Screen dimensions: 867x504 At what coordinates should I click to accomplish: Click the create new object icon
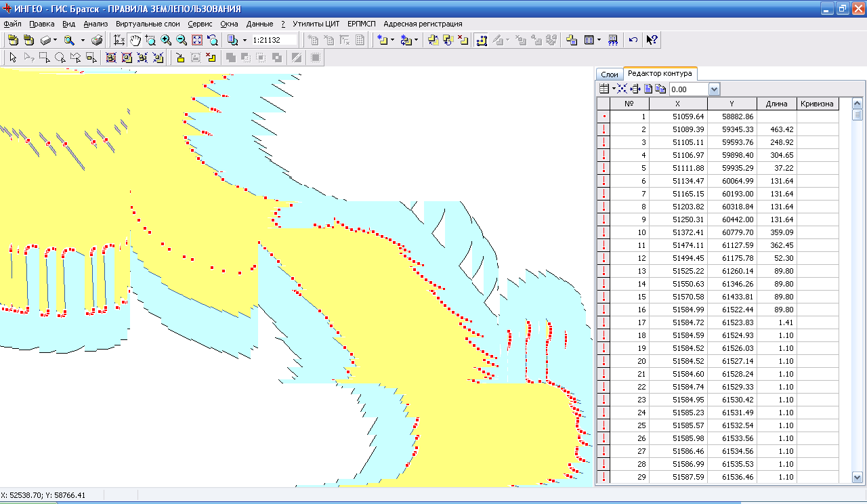pyautogui.click(x=381, y=40)
